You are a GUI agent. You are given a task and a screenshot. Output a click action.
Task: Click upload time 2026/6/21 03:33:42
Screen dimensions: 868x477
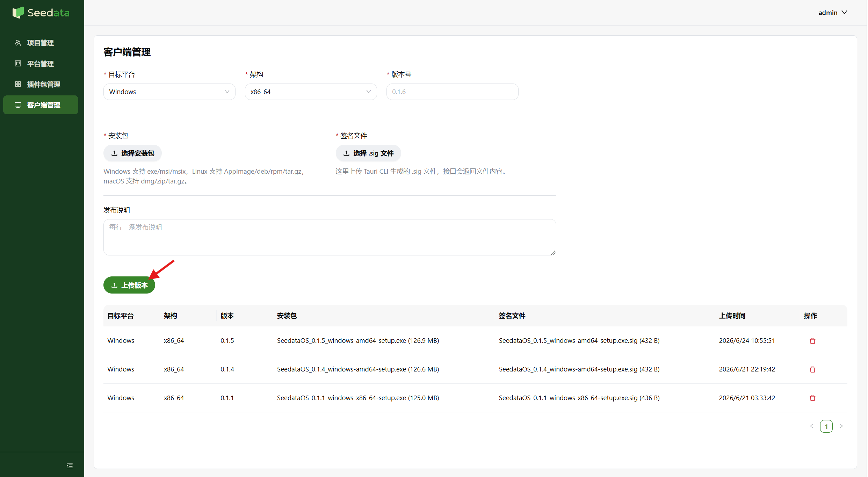[747, 398]
